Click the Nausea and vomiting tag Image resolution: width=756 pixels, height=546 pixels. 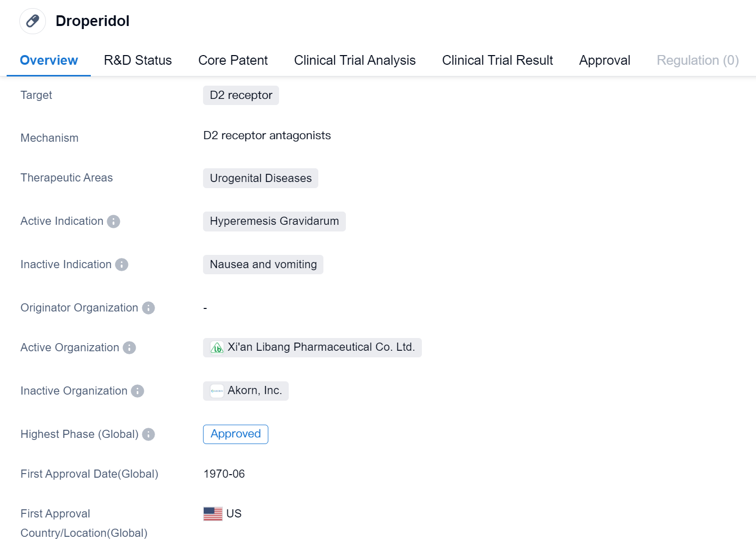click(x=263, y=265)
